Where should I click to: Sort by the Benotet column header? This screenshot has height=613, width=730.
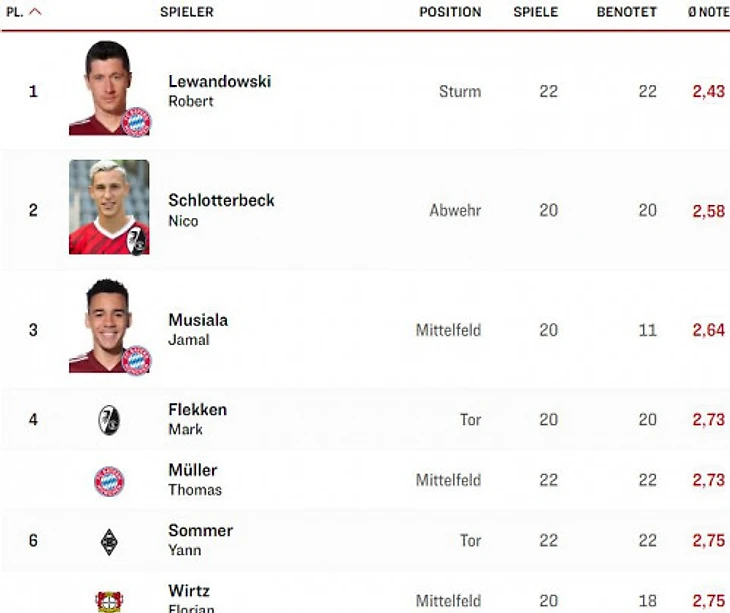626,12
